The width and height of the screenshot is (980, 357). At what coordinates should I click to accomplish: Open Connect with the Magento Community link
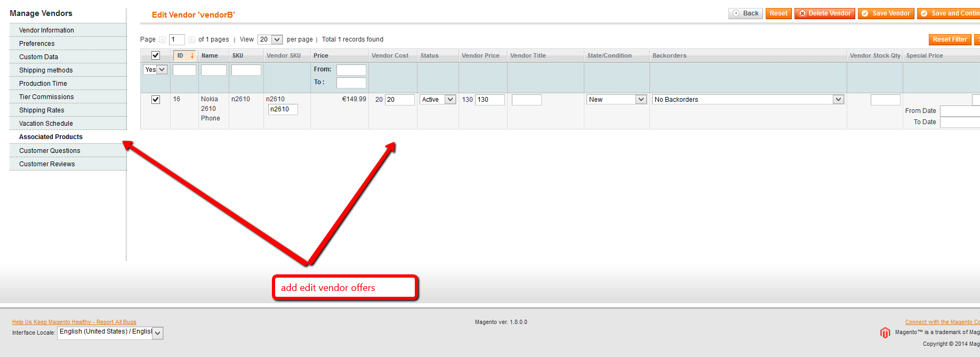942,322
